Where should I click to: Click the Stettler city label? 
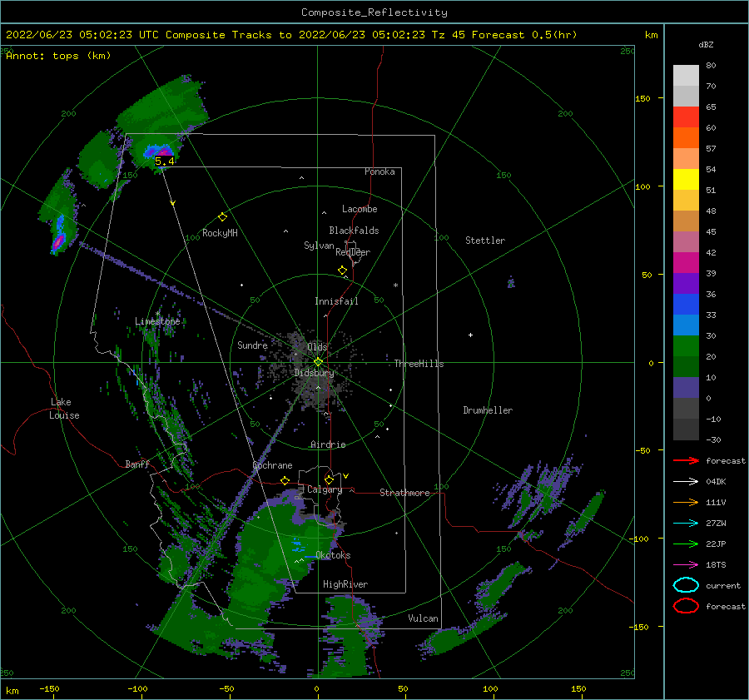tap(485, 241)
